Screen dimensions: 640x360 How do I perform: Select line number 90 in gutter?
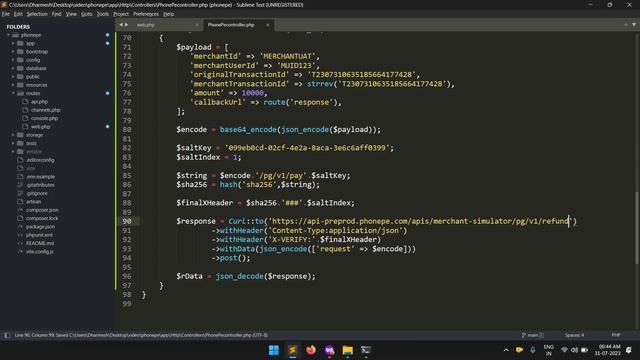point(127,221)
